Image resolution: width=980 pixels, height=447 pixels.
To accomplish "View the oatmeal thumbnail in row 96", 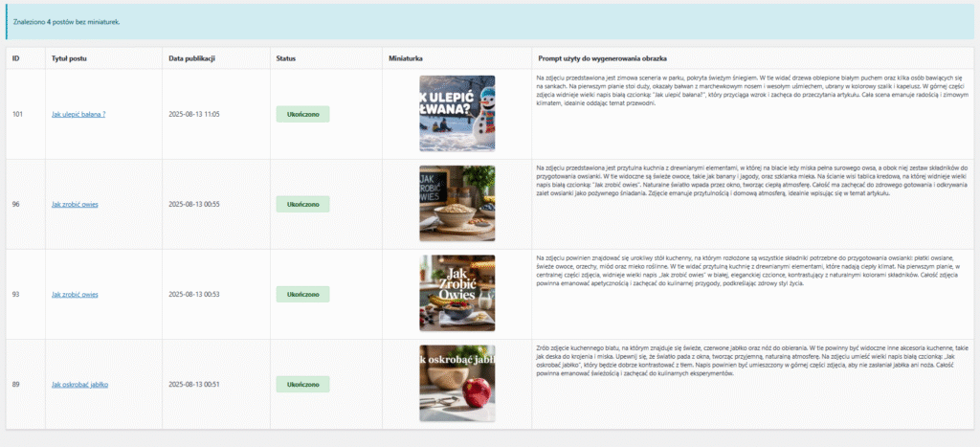I will [457, 203].
